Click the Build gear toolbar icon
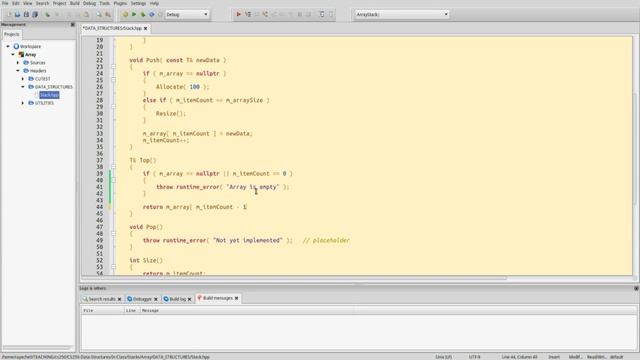640x360 pixels. [125, 14]
